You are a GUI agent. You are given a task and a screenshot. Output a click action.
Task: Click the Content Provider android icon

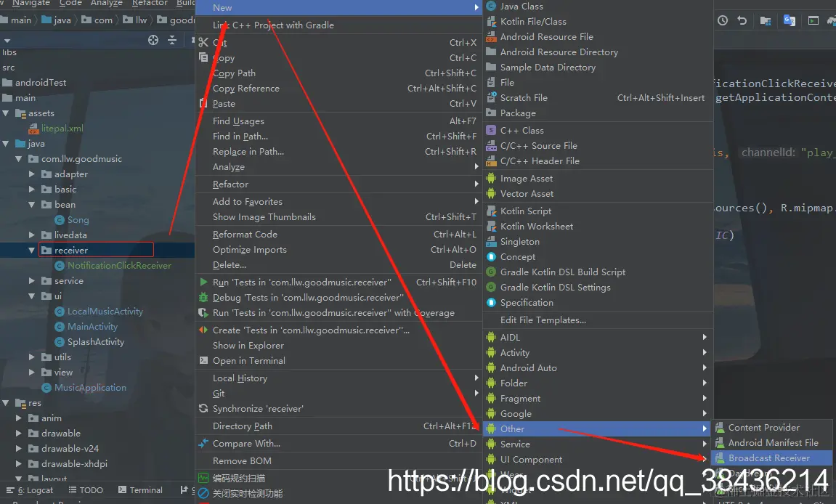coord(720,428)
